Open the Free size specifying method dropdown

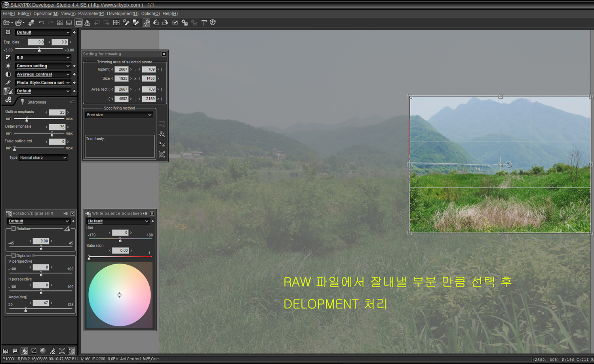coord(120,115)
